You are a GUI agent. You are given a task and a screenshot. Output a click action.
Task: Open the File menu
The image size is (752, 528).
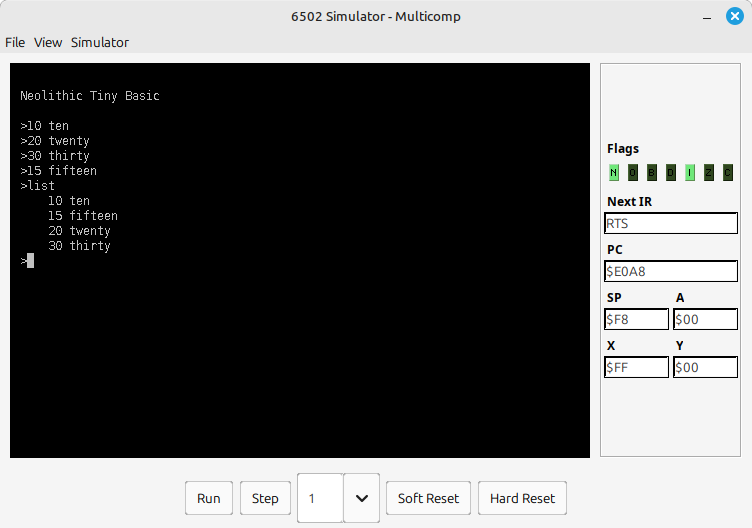pos(15,42)
